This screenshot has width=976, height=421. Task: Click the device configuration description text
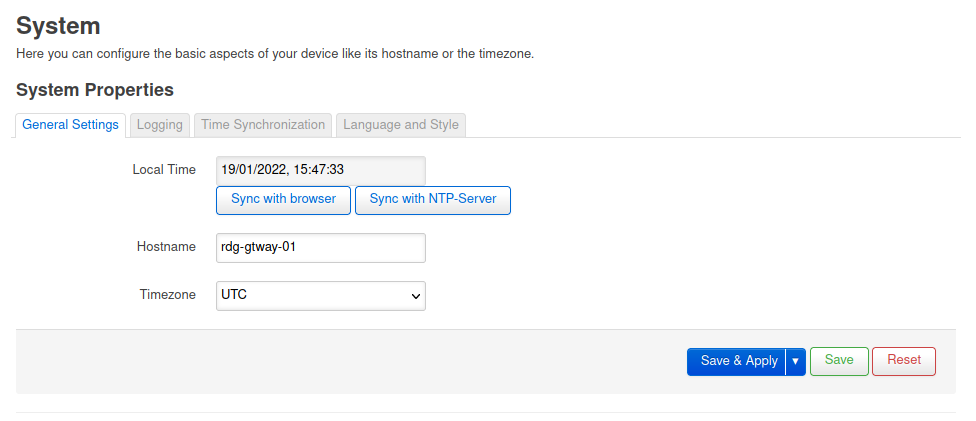click(275, 54)
